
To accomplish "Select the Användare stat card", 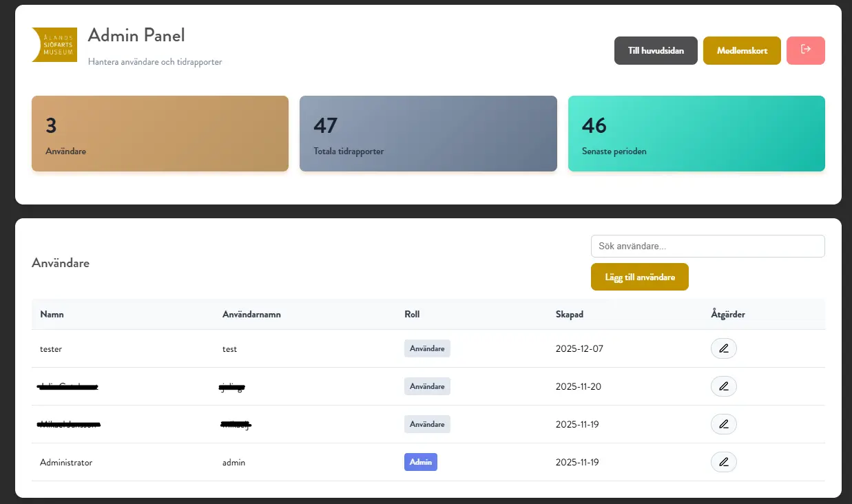I will [160, 134].
